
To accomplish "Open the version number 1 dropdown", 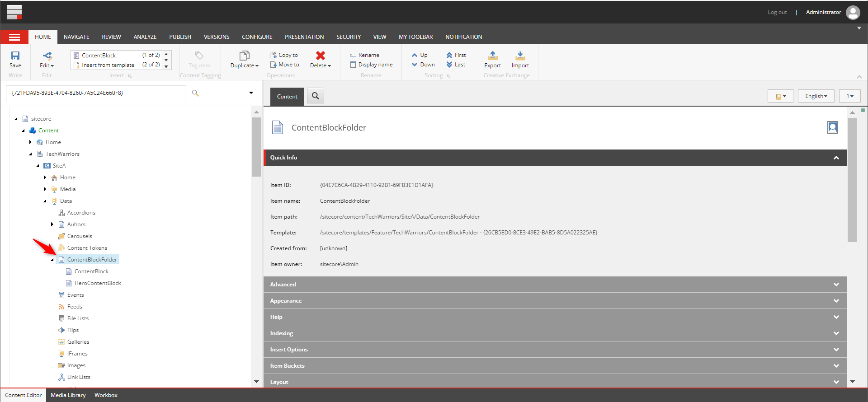I will (850, 96).
